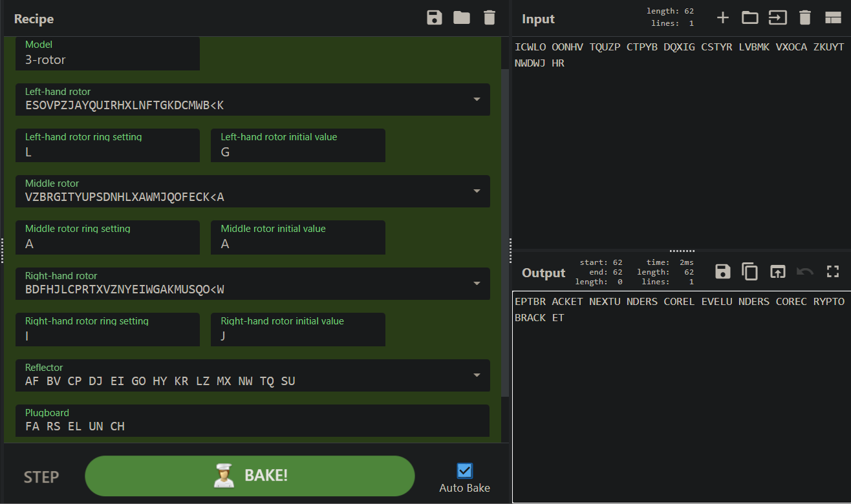Viewport: 851px width, 504px height.
Task: Edit Middle rotor initial value field
Action: [298, 237]
